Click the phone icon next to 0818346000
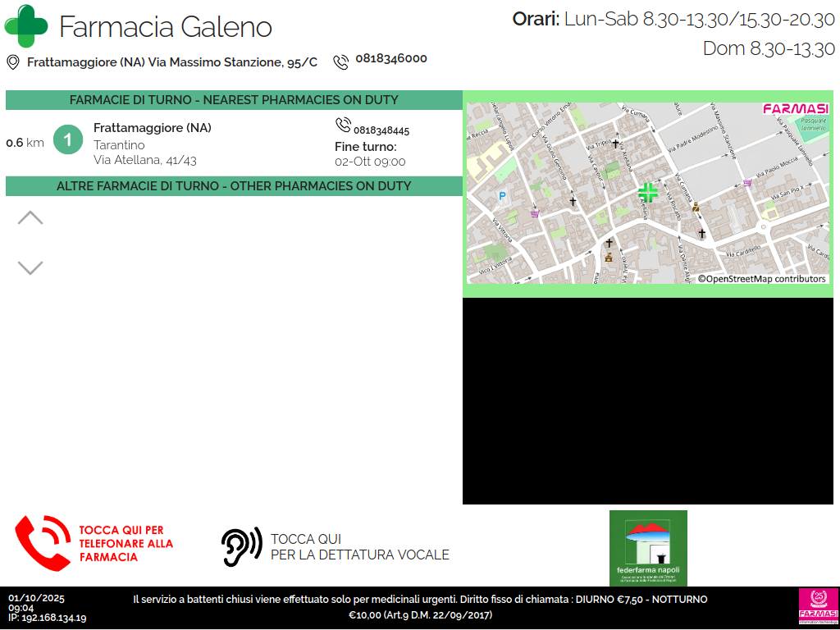The image size is (840, 630). click(340, 62)
